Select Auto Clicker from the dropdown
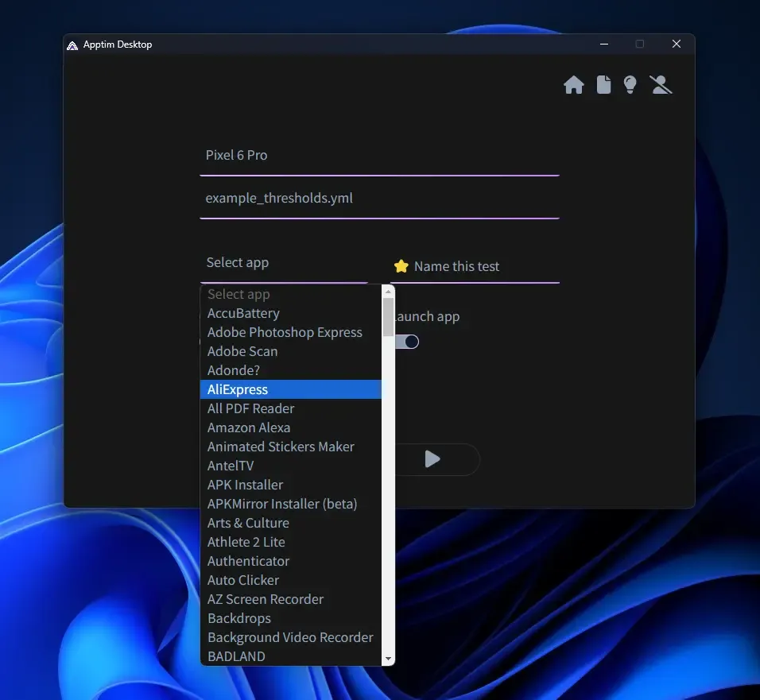Image resolution: width=760 pixels, height=700 pixels. tap(291, 580)
